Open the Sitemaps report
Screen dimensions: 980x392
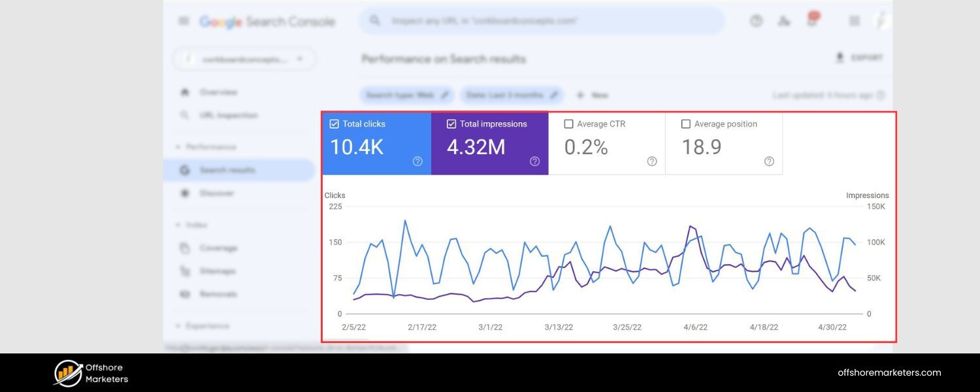[218, 270]
